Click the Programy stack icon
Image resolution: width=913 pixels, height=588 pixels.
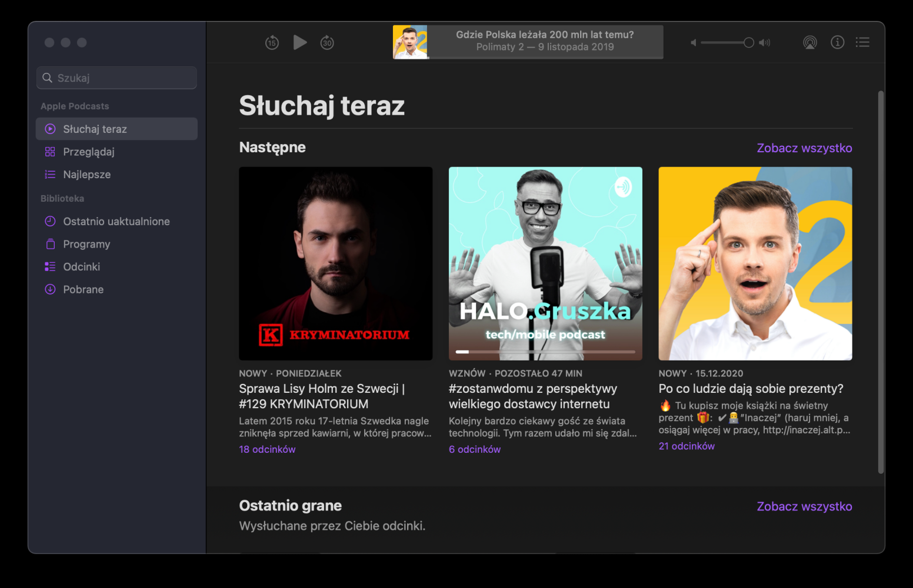coord(50,244)
